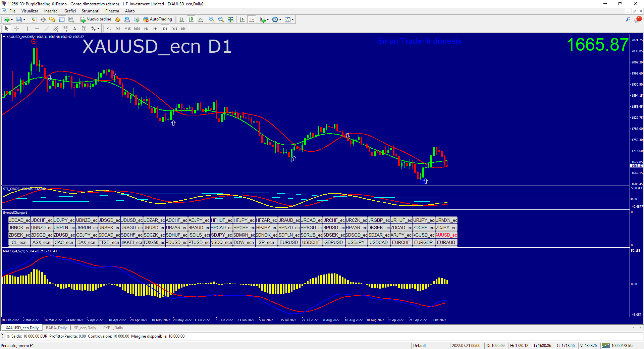Open the Indicators list icon
Image resolution: width=644 pixels, height=349 pixels.
[263, 19]
